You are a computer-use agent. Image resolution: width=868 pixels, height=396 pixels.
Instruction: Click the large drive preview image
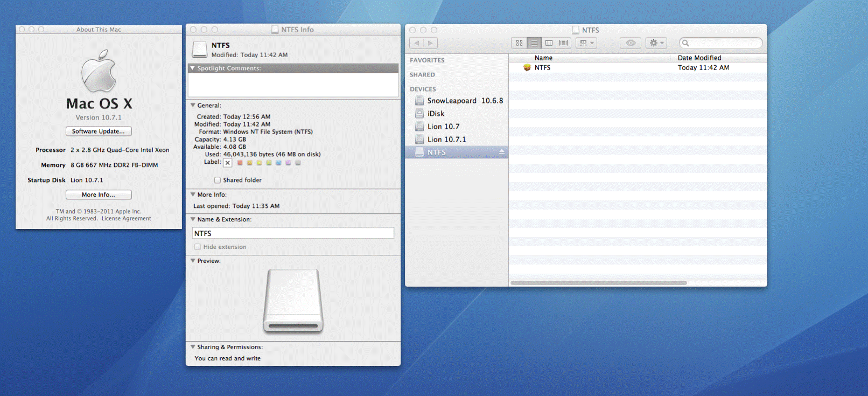pos(293,300)
